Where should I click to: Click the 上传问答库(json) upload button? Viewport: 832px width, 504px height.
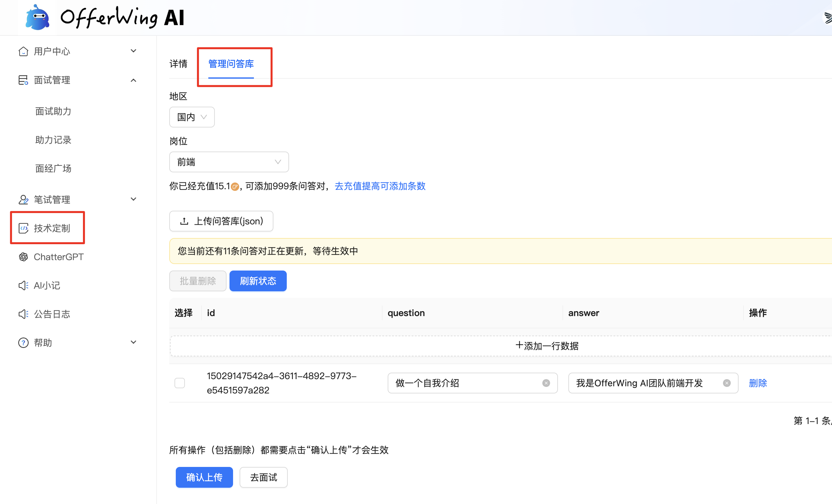point(221,221)
